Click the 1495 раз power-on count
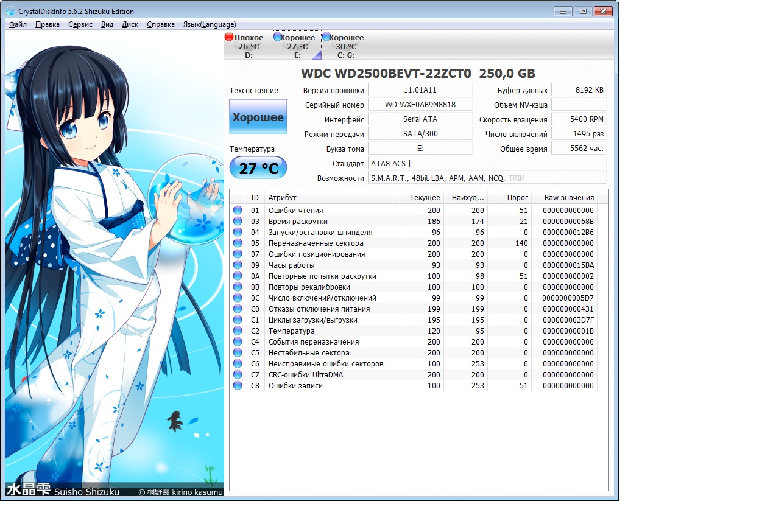This screenshot has height=532, width=776. tap(579, 134)
